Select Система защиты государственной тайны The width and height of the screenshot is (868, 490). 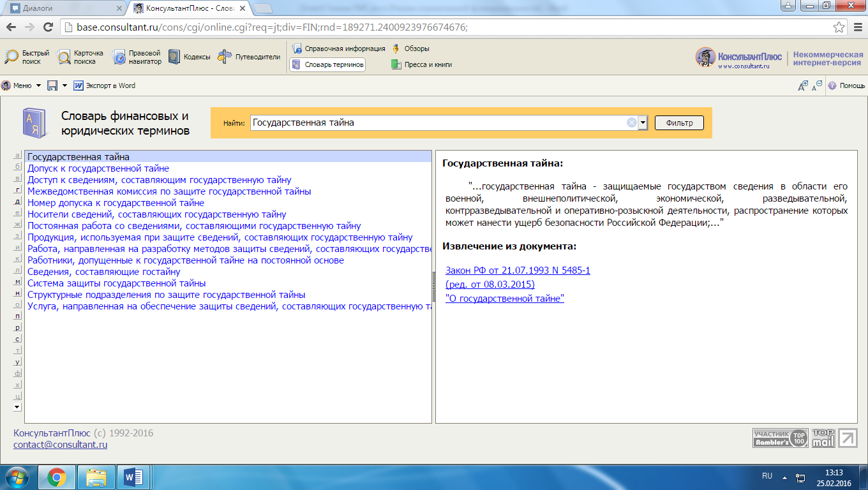[x=117, y=283]
